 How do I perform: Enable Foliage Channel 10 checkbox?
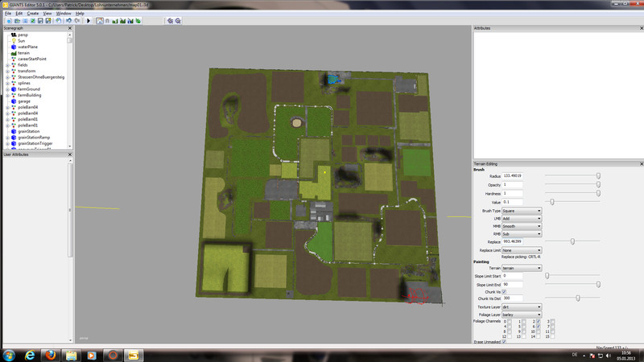pyautogui.click(x=539, y=331)
